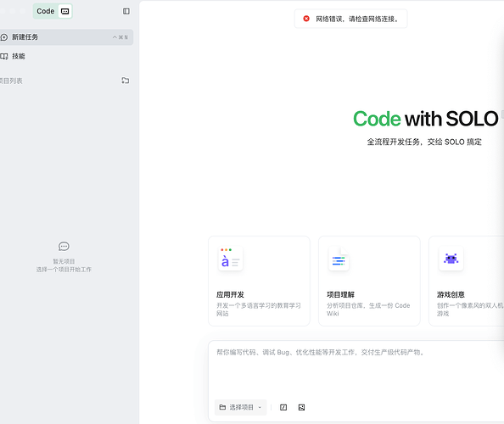Click the 网络错误 notification text
Screen dimensions: 504x424
(357, 19)
